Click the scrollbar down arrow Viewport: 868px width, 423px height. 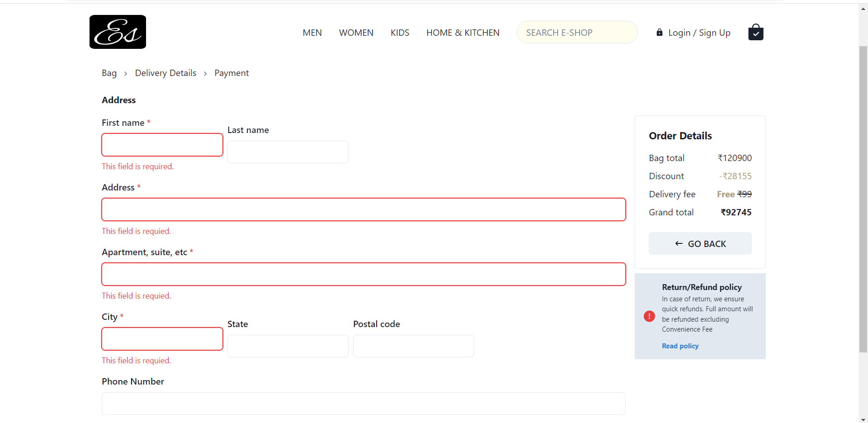pyautogui.click(x=863, y=419)
